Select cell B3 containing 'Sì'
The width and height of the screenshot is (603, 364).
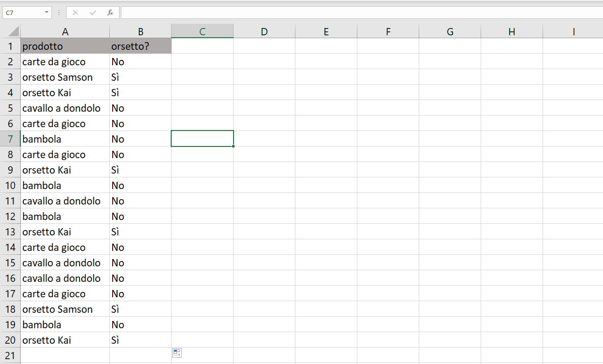(x=140, y=77)
